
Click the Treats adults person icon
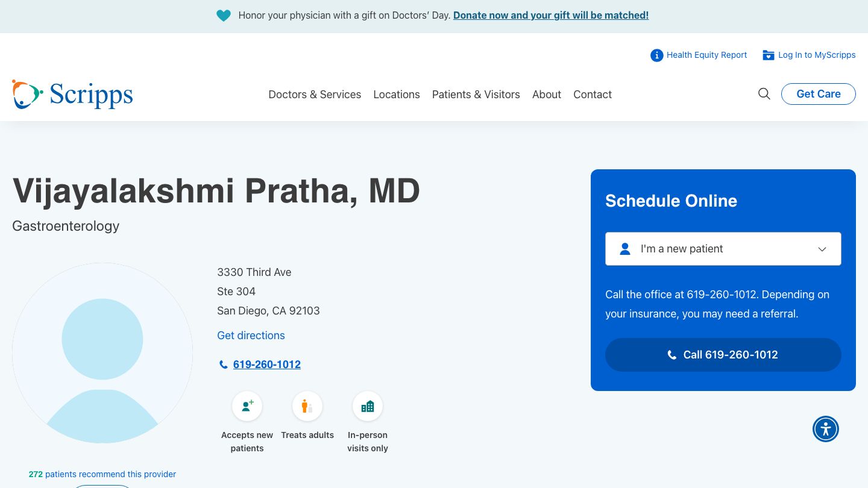pyautogui.click(x=307, y=406)
